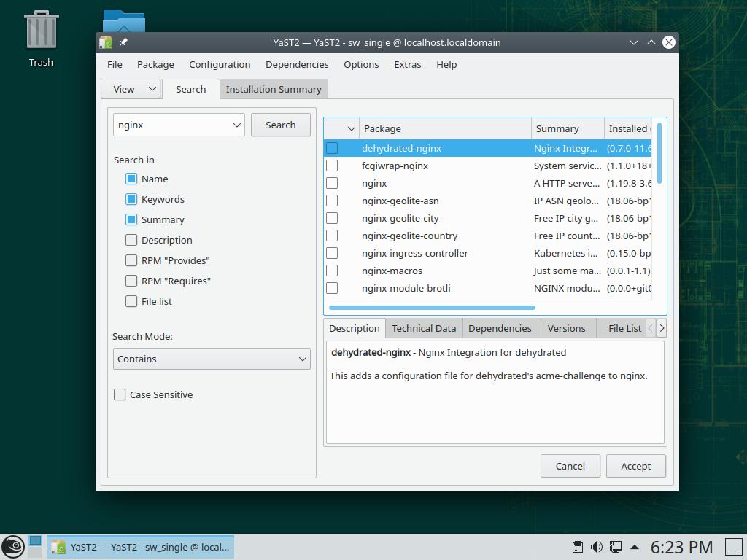The image size is (747, 560).
Task: Mark the nginx-module-brotli package checkbox
Action: 332,288
